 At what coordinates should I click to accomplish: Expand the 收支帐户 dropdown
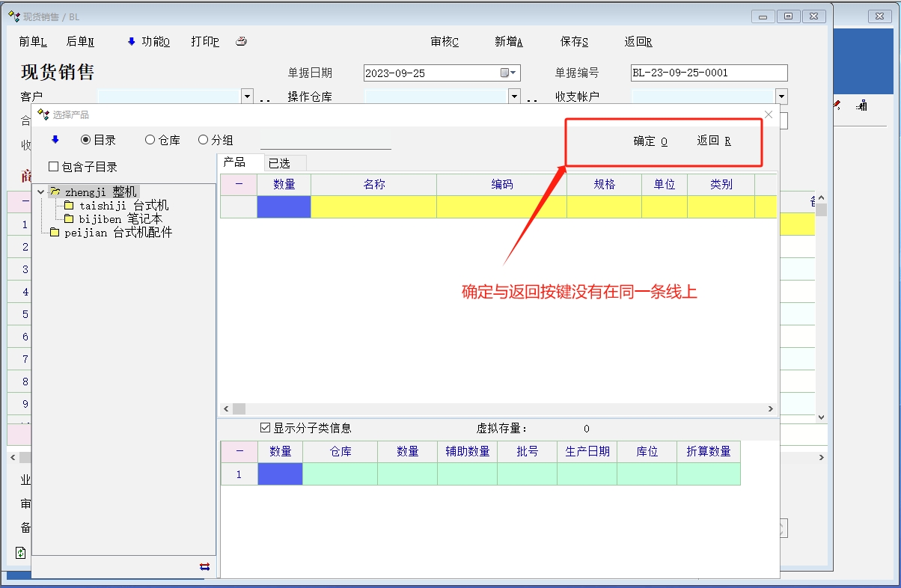[781, 97]
